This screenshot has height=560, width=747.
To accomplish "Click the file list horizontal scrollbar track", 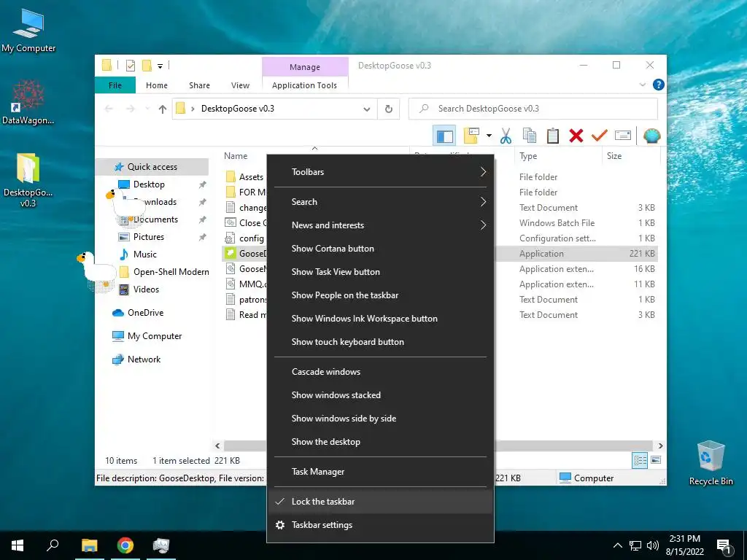I will point(576,446).
